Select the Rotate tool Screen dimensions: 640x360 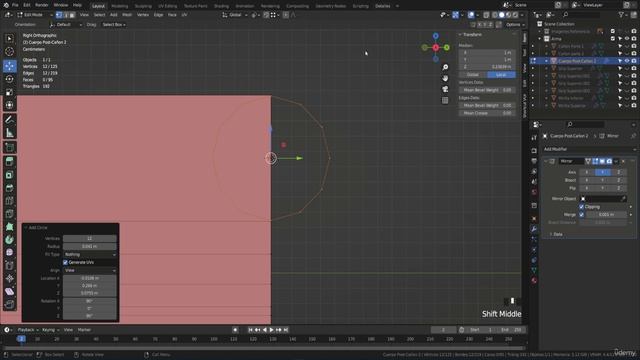coord(9,79)
